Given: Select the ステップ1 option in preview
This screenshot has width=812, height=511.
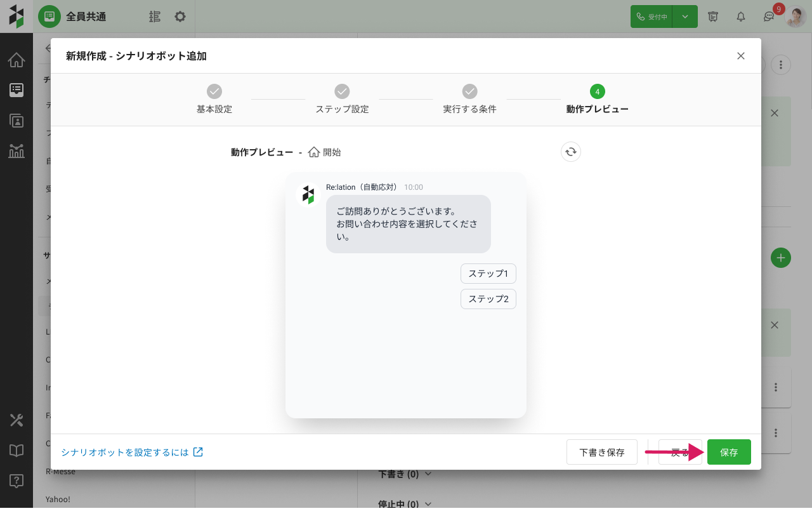Looking at the screenshot, I should pyautogui.click(x=488, y=274).
